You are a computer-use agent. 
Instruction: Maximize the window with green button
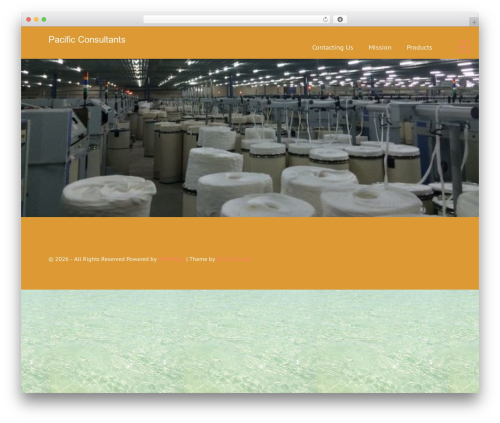click(44, 20)
